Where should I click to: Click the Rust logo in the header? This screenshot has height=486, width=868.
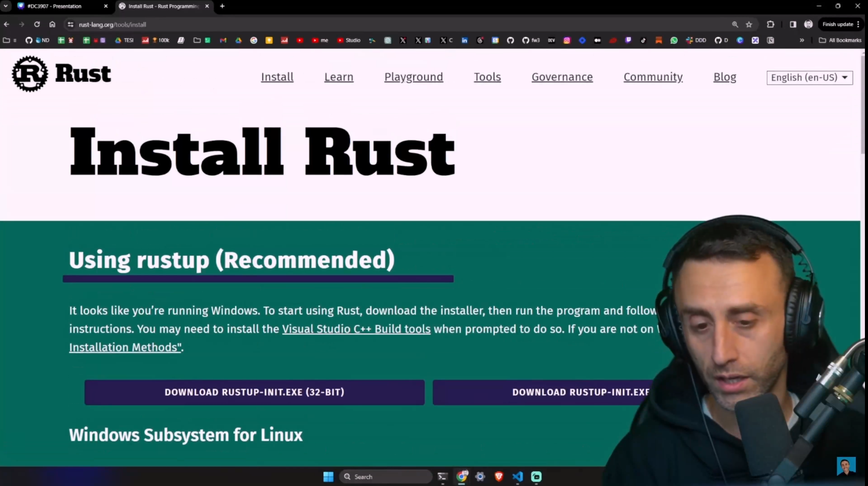click(30, 74)
